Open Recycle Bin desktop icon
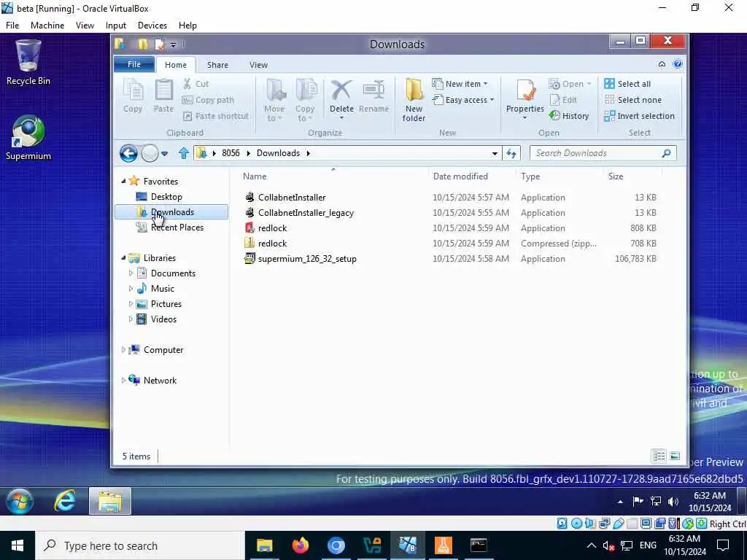This screenshot has height=560, width=747. point(28,63)
